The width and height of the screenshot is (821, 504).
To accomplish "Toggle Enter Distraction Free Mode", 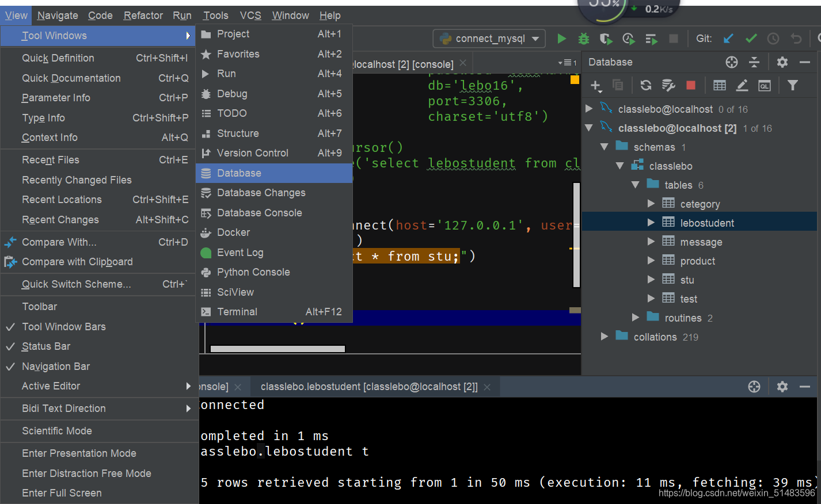I will pyautogui.click(x=99, y=474).
